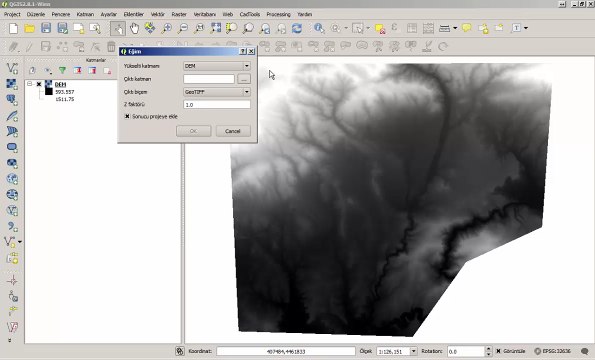Toggle the Görüntüle render checkbox
The height and width of the screenshot is (360, 595).
pyautogui.click(x=499, y=351)
